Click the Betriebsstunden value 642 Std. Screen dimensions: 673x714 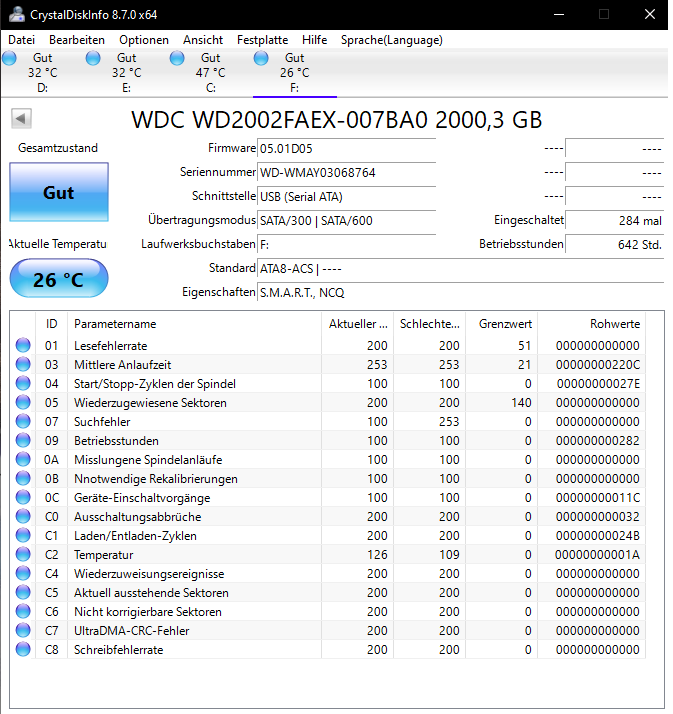614,245
